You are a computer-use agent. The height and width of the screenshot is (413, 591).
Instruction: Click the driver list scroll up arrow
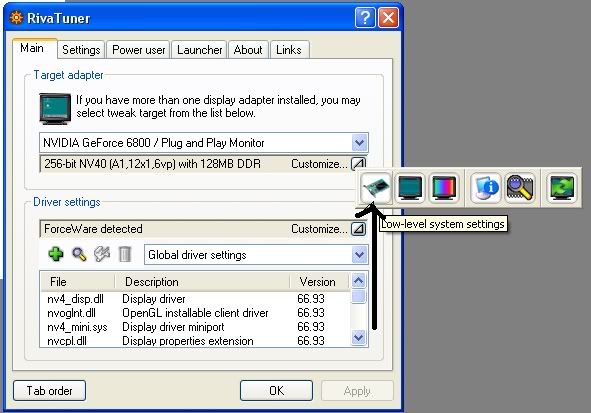tap(358, 280)
